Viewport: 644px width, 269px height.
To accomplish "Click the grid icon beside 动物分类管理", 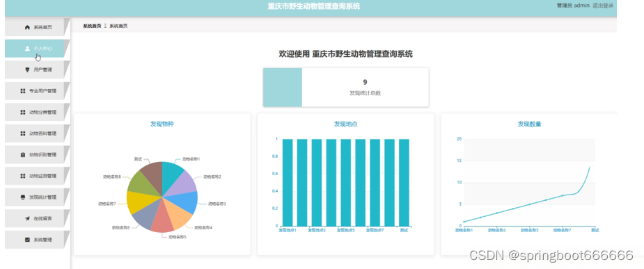I will pos(23,112).
